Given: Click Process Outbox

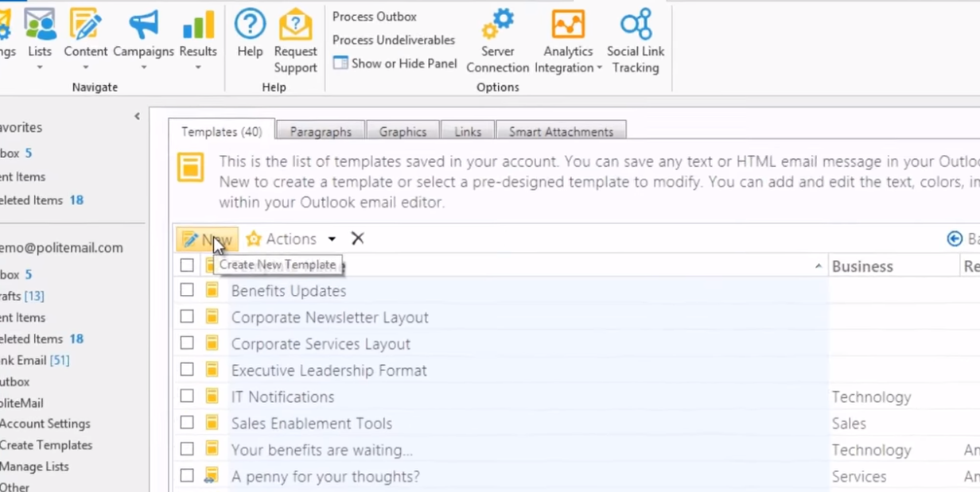Looking at the screenshot, I should pos(374,16).
